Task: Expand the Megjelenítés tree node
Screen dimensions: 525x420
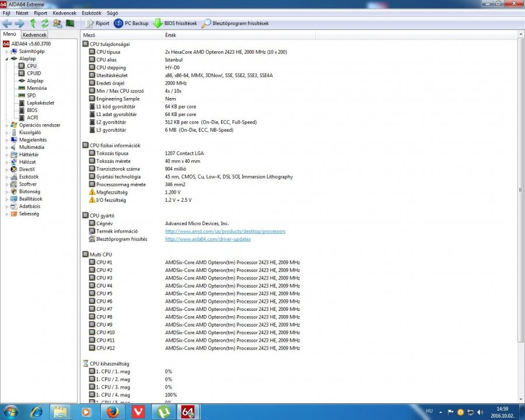Action: pos(6,140)
